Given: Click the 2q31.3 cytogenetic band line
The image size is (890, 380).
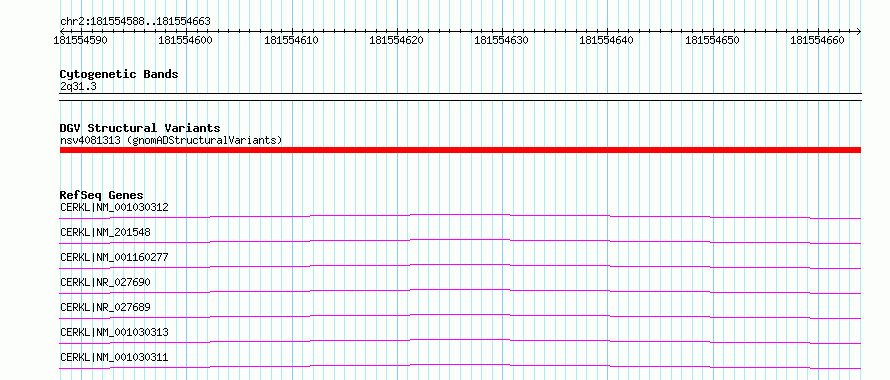Looking at the screenshot, I should coord(460,97).
